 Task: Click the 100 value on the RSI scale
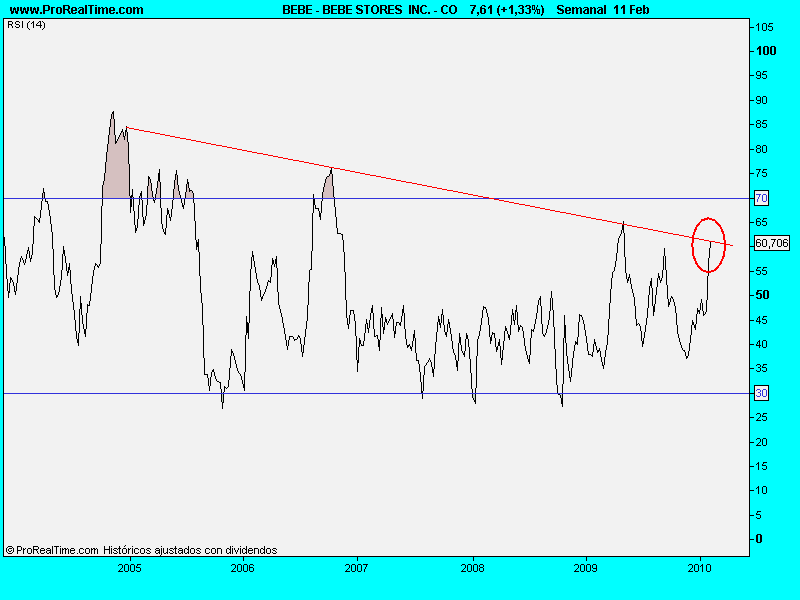click(766, 51)
